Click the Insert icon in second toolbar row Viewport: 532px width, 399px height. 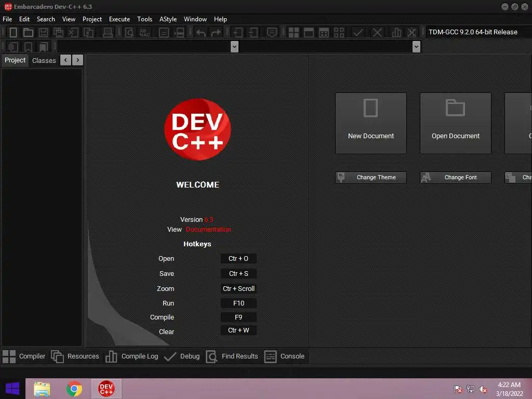click(13, 46)
